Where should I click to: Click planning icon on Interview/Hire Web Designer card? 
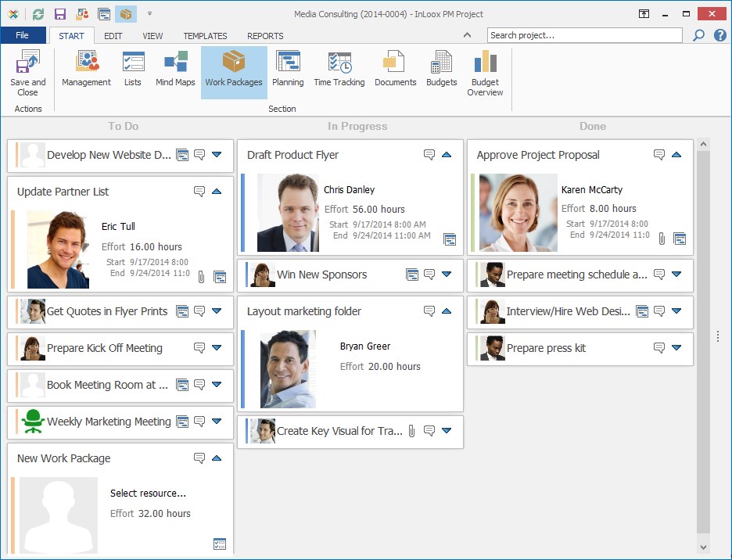click(642, 311)
